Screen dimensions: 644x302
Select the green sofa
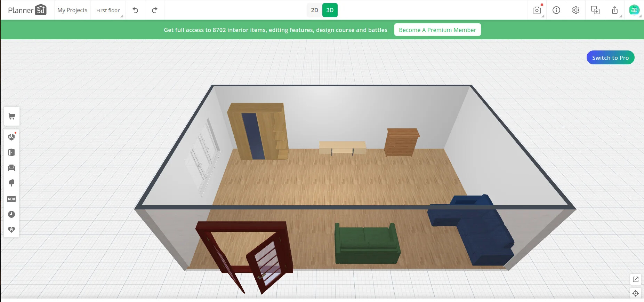(x=367, y=244)
